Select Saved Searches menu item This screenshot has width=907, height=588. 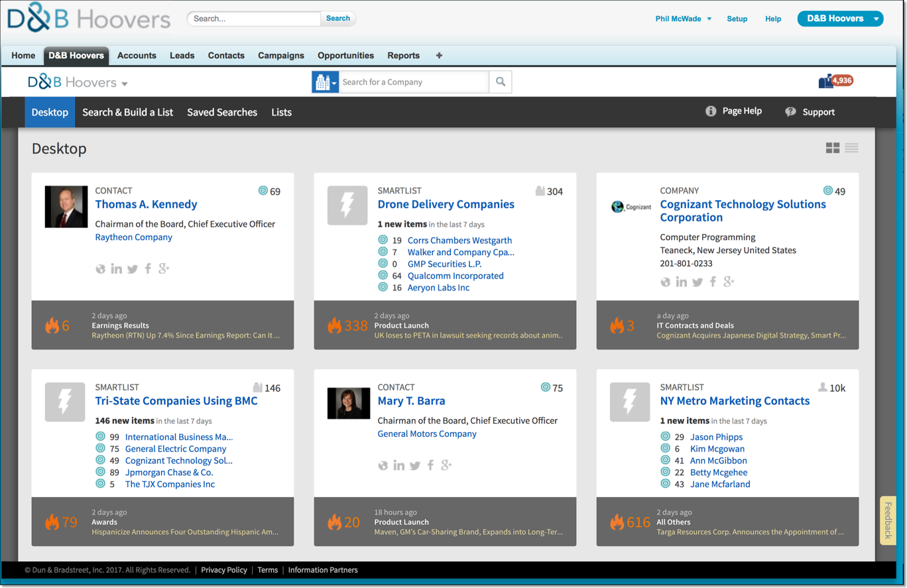click(x=222, y=112)
